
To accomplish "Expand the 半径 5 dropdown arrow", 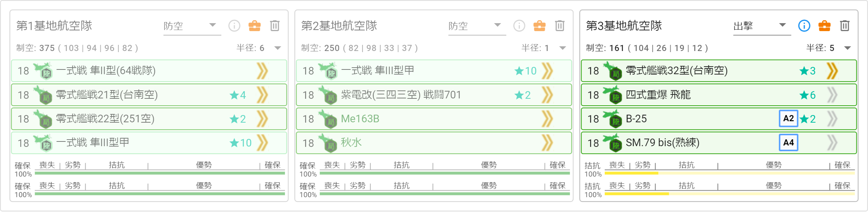I will coord(847,48).
